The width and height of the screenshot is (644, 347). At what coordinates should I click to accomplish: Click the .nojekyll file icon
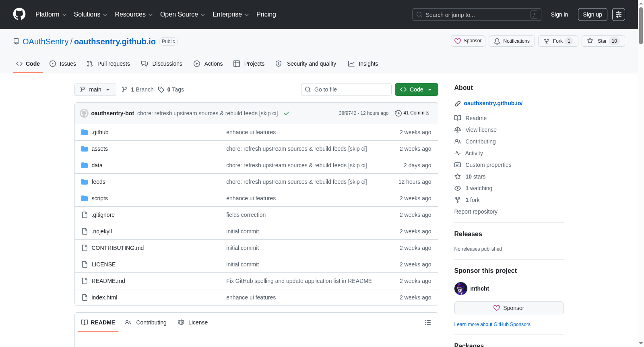pos(85,231)
